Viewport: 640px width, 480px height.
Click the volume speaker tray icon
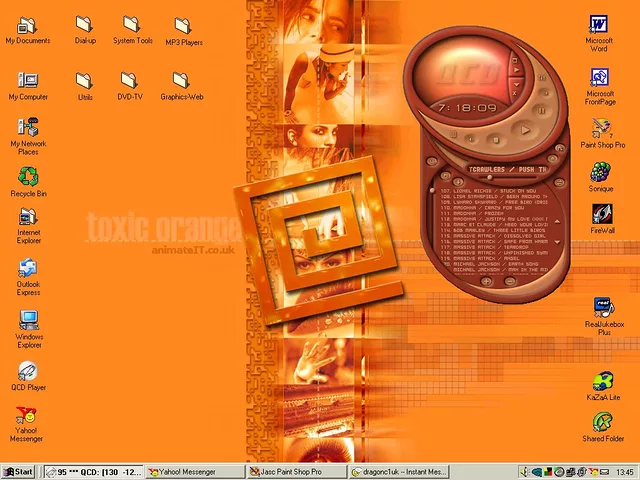click(525, 472)
